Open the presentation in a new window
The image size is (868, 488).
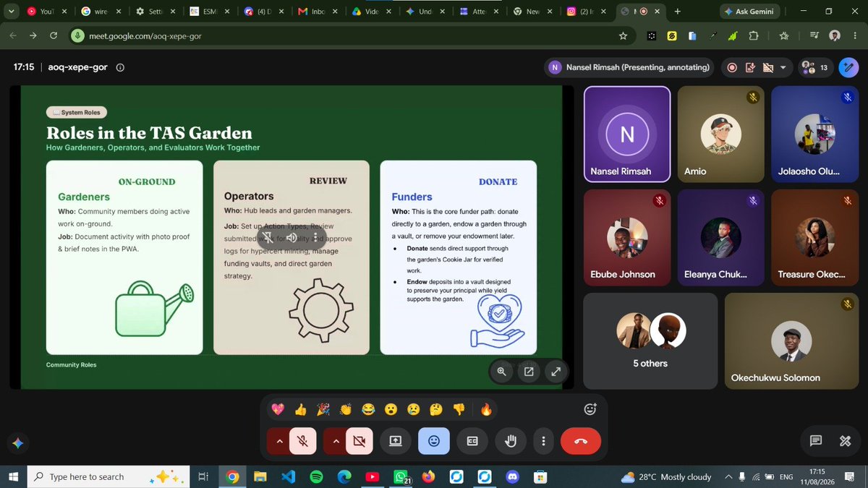[x=529, y=372]
